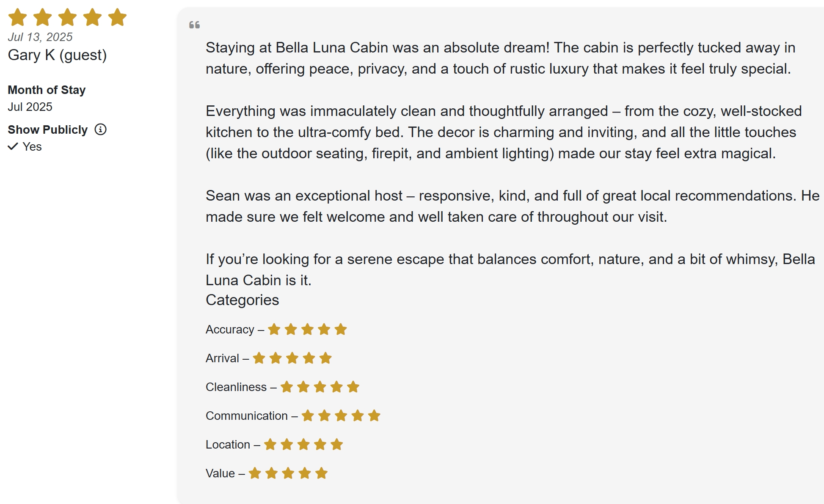824x504 pixels.
Task: Click the fifth overall rating star
Action: (117, 17)
